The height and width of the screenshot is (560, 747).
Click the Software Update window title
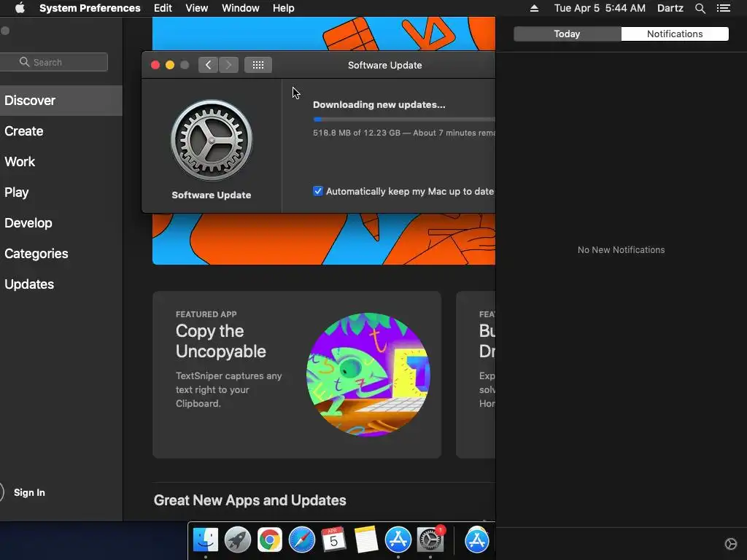tap(385, 65)
